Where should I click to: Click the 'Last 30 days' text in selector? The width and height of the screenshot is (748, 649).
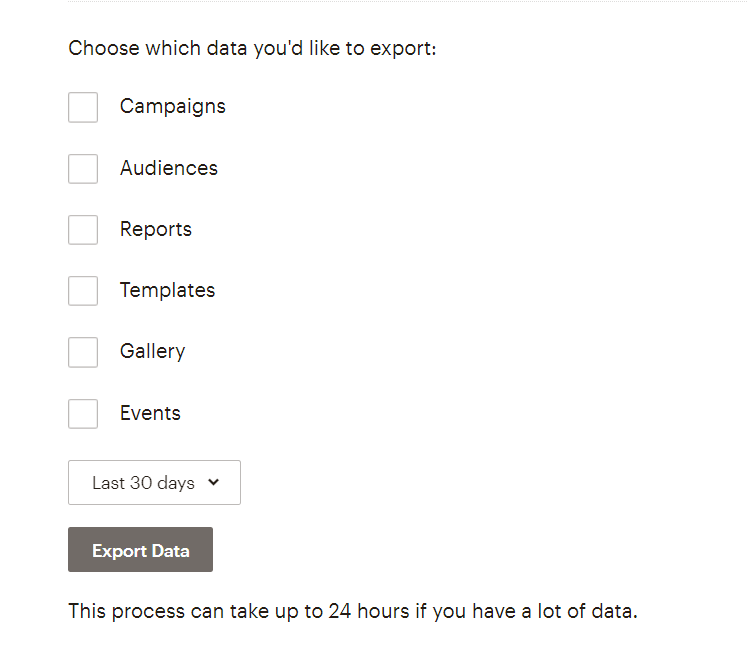(x=144, y=483)
